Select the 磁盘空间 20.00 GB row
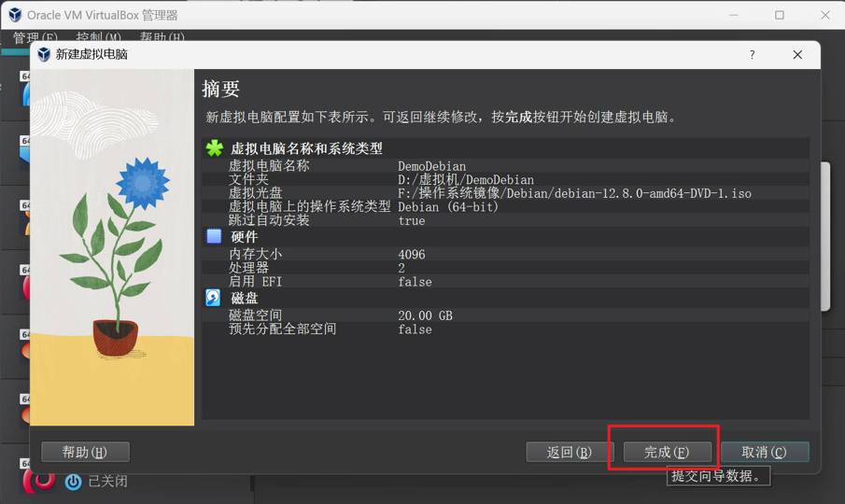Viewport: 845px width, 504px height. (x=504, y=315)
